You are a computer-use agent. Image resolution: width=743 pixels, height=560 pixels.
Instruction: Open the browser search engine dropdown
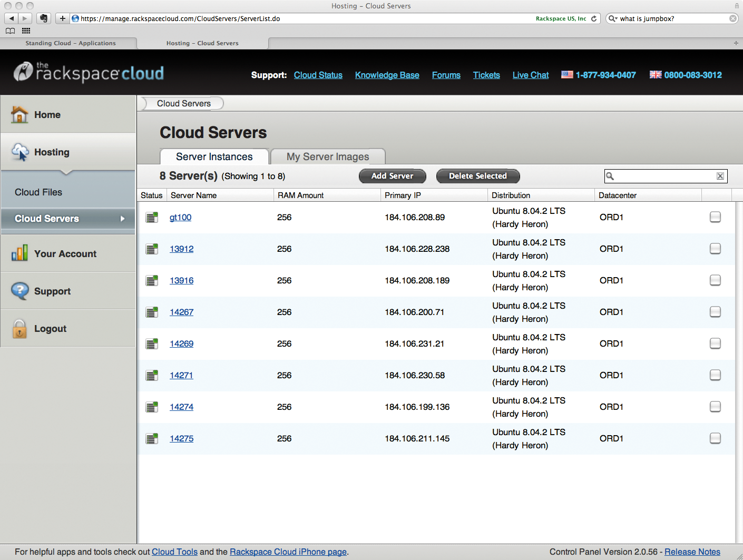(x=612, y=18)
